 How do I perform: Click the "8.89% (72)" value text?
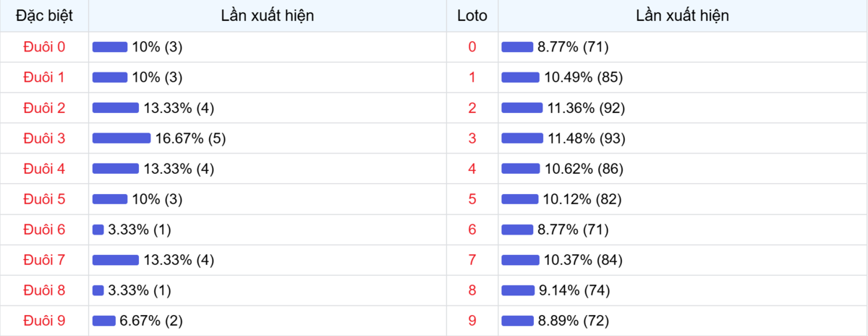(x=573, y=321)
